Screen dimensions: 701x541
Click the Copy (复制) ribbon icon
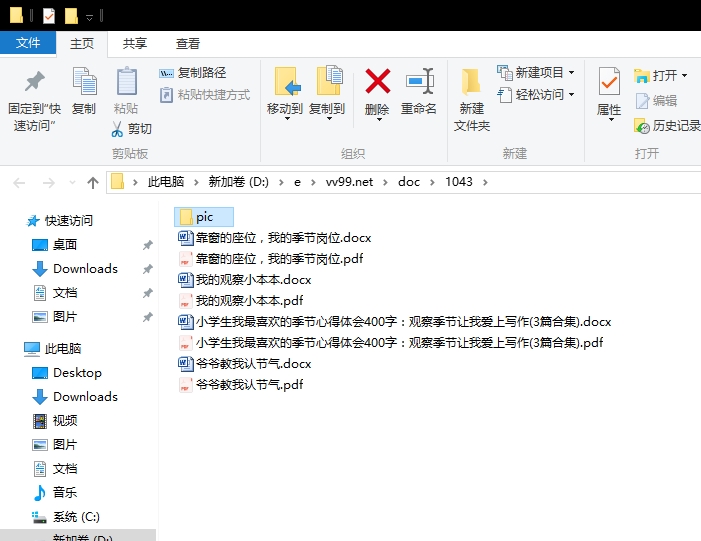tap(84, 81)
